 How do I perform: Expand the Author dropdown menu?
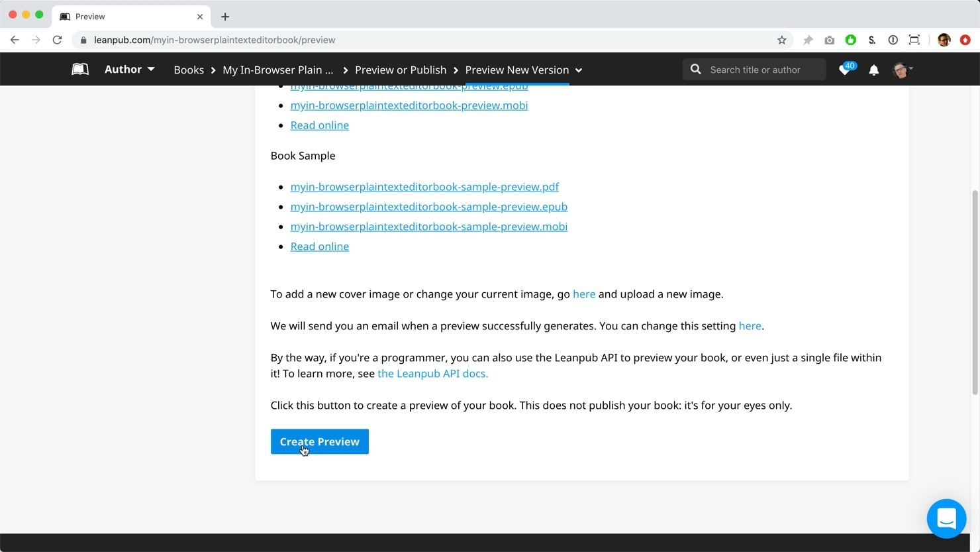click(129, 70)
